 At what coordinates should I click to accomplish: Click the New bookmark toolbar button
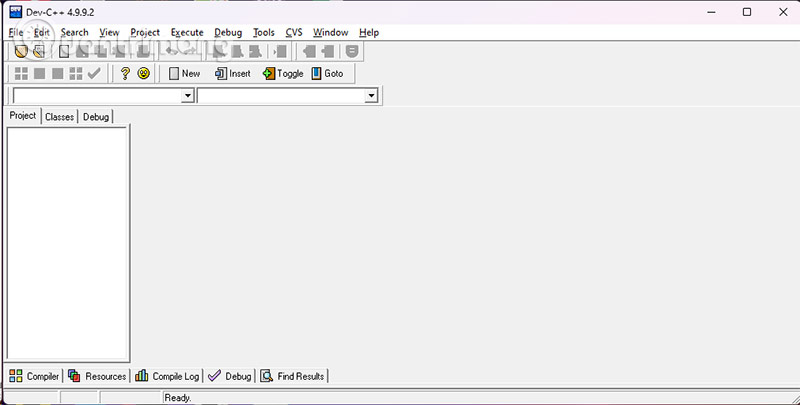pyautogui.click(x=185, y=73)
